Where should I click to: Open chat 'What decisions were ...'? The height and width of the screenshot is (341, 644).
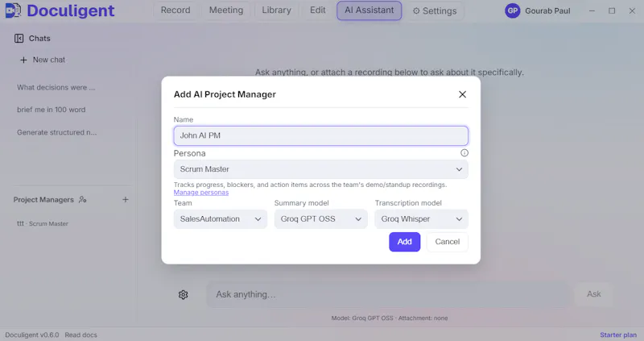pyautogui.click(x=56, y=88)
